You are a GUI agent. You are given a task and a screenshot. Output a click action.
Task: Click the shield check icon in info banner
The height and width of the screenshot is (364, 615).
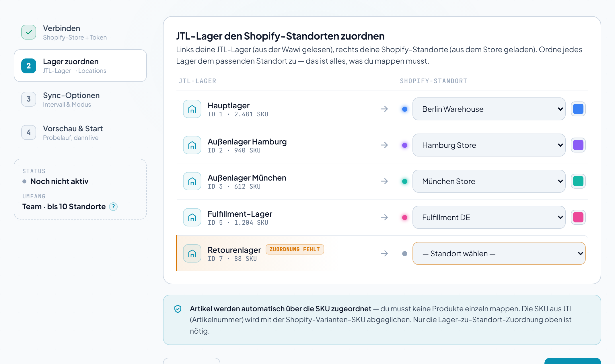[178, 309]
